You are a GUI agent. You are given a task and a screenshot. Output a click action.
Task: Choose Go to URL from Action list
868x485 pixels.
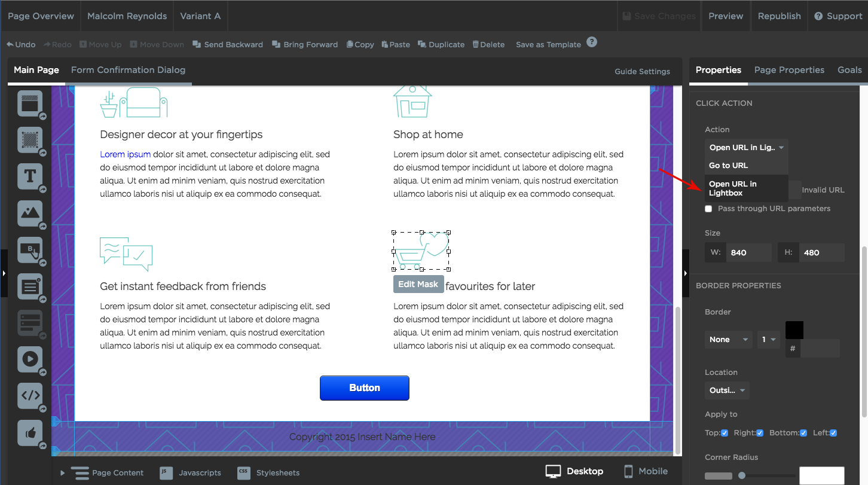coord(728,166)
